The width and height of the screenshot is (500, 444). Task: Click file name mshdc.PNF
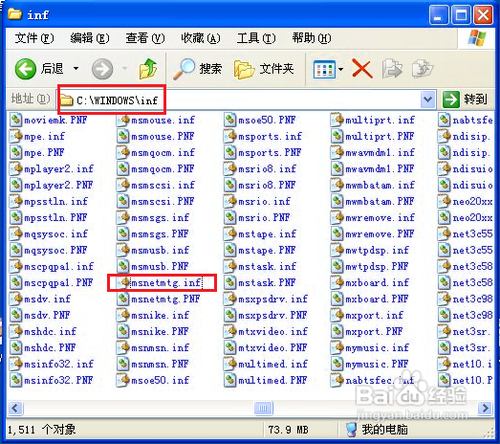[50, 348]
